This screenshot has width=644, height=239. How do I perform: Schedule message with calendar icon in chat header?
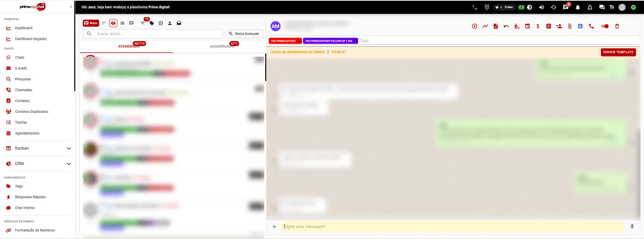click(527, 26)
